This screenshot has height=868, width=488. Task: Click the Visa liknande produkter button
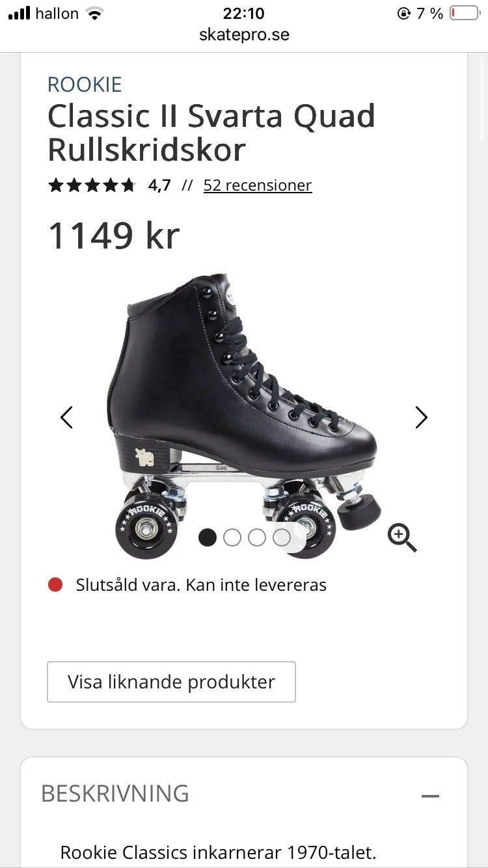tap(171, 682)
